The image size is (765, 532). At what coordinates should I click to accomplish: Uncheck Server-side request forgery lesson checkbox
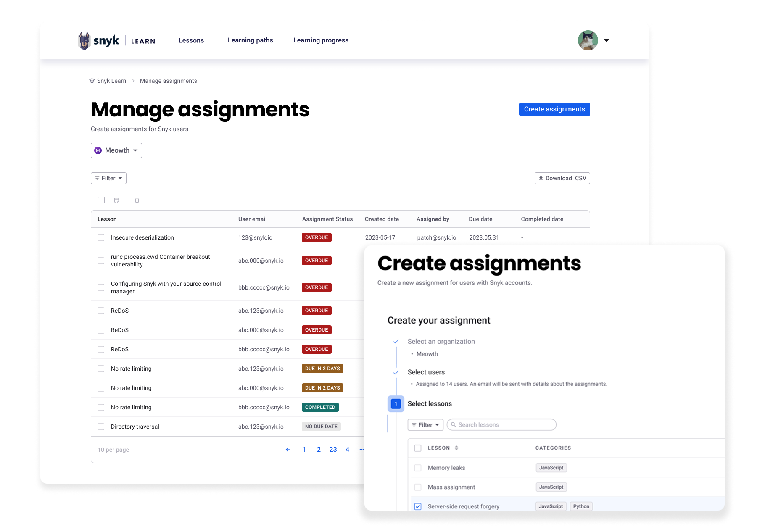point(418,506)
